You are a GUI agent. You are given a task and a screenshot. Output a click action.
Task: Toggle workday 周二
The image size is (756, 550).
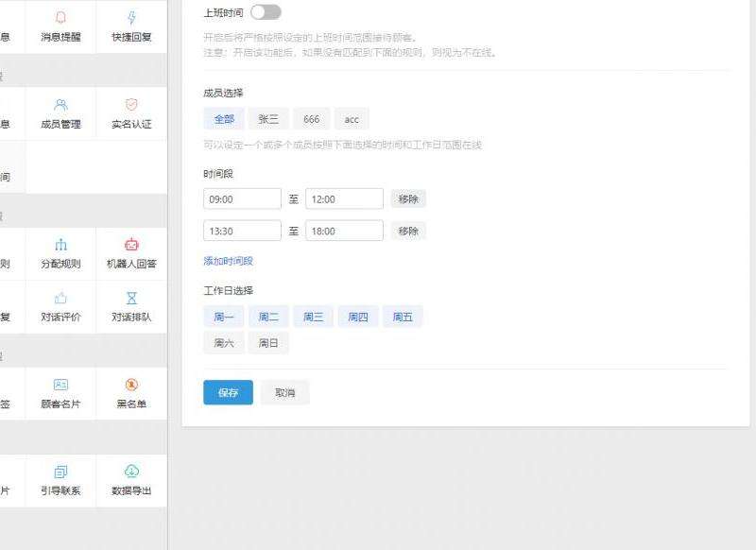coord(268,317)
